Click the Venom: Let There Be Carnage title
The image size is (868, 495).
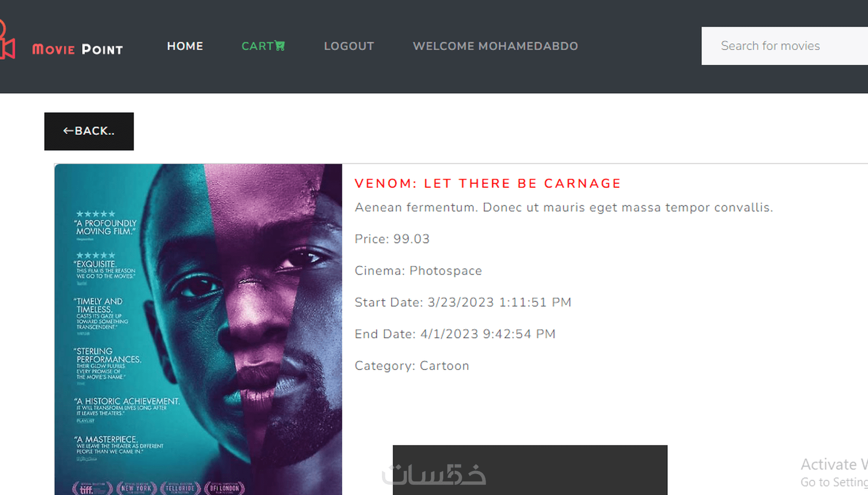pyautogui.click(x=488, y=184)
